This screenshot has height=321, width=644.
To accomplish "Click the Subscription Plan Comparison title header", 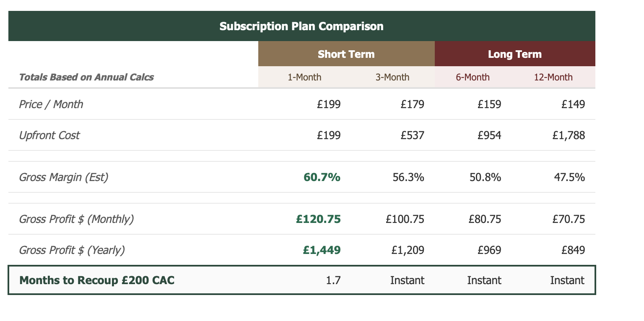I will coord(301,26).
